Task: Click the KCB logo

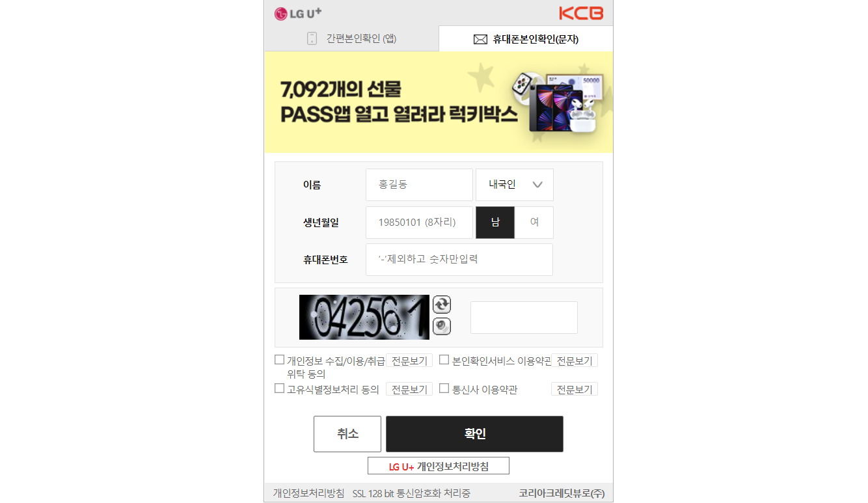Action: 581,13
